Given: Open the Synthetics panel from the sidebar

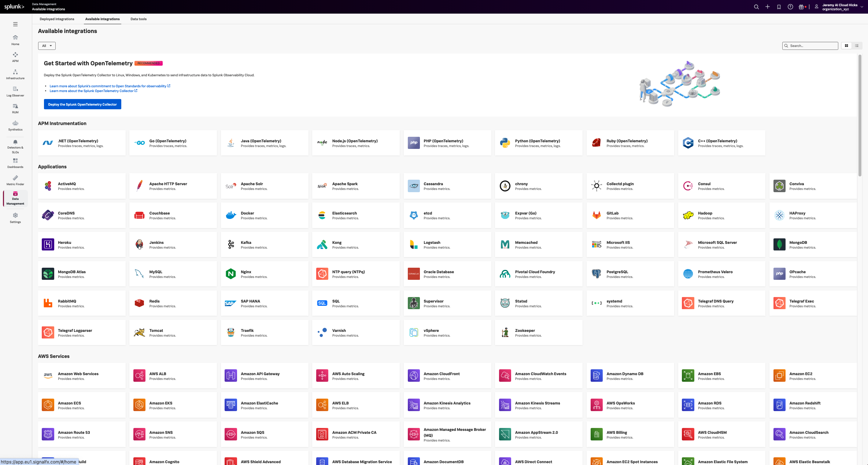Looking at the screenshot, I should click(15, 126).
